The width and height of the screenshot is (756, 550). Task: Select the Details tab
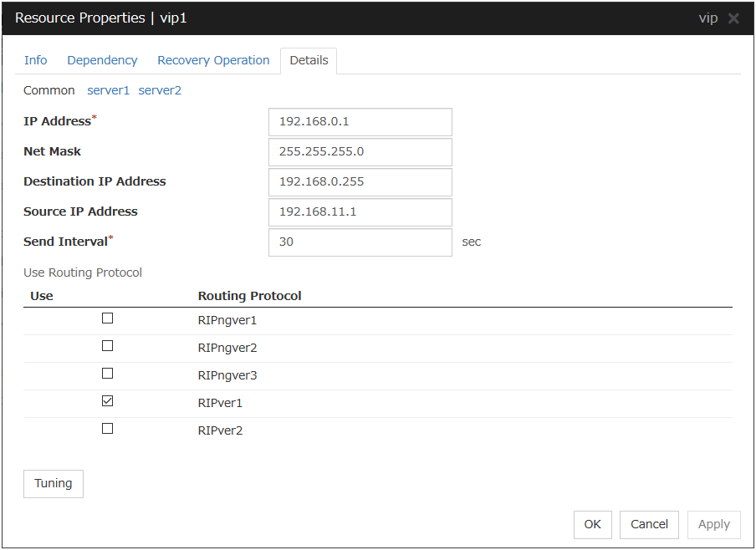click(x=309, y=60)
